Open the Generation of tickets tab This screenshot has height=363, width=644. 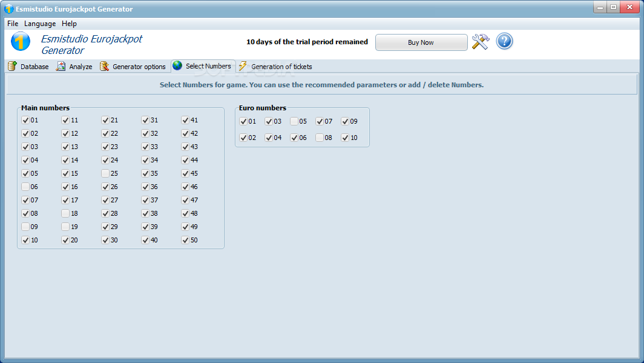pyautogui.click(x=275, y=66)
